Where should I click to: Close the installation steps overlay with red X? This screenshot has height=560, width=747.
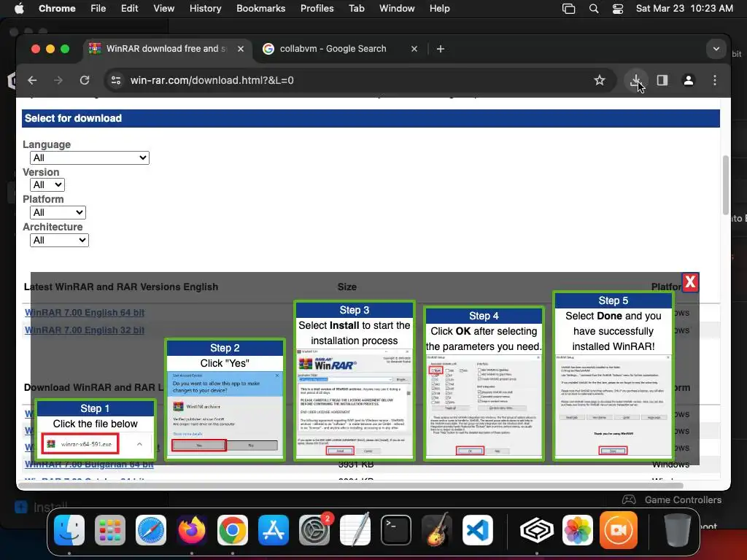pos(690,282)
